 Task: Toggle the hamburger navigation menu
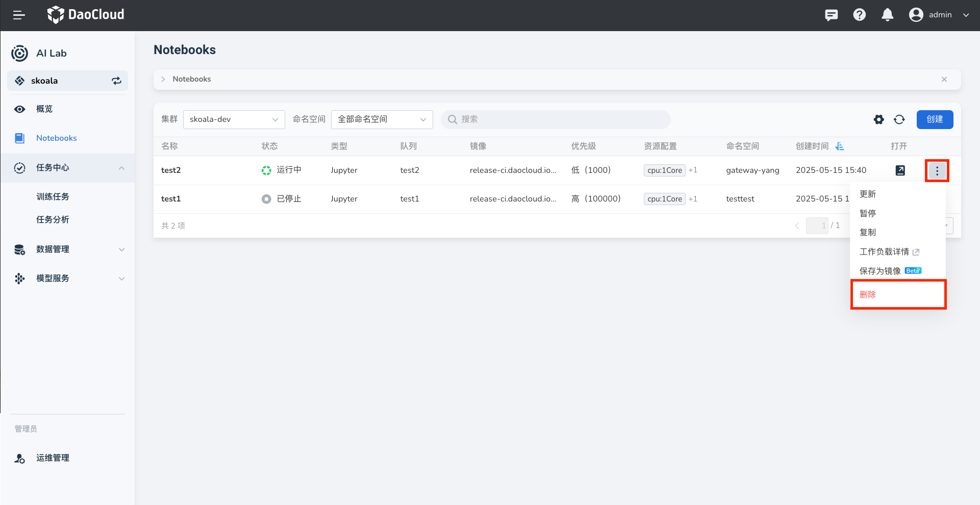19,15
